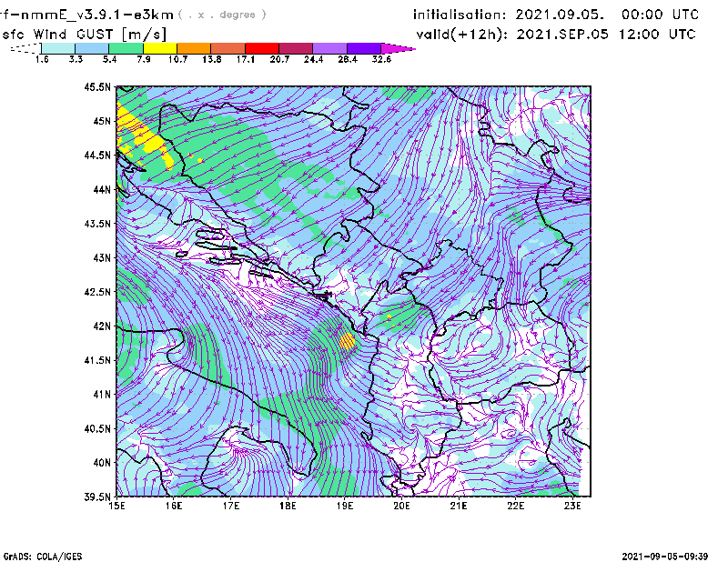This screenshot has height=562, width=728.
Task: Click the '10.7' legend value
Action: pos(177,59)
